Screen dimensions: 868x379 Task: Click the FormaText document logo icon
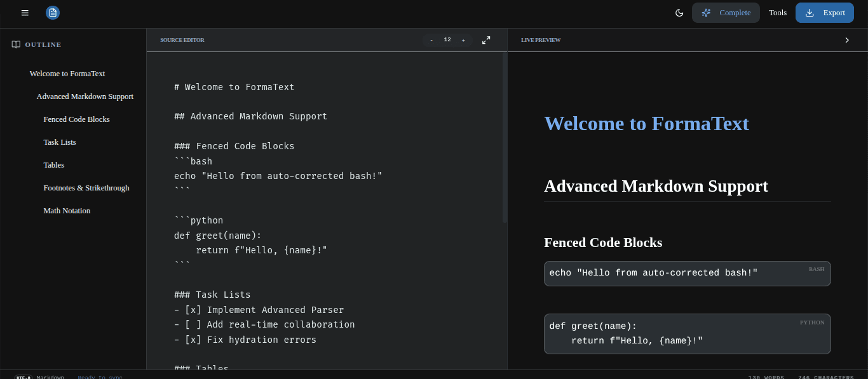coord(53,13)
